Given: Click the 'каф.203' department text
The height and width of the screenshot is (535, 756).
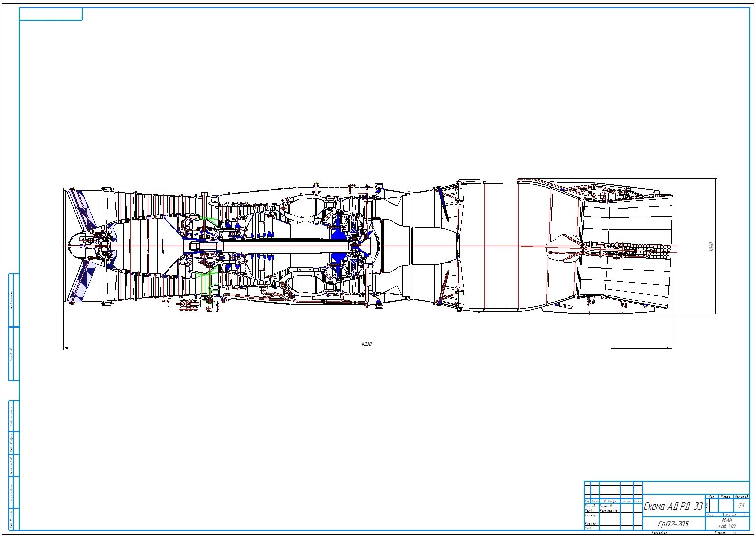Looking at the screenshot, I should (x=728, y=526).
